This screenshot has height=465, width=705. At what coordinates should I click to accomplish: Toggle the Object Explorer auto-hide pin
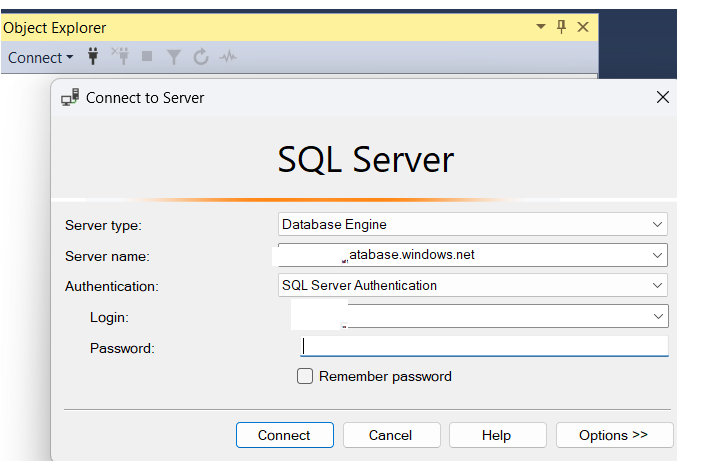pos(561,27)
